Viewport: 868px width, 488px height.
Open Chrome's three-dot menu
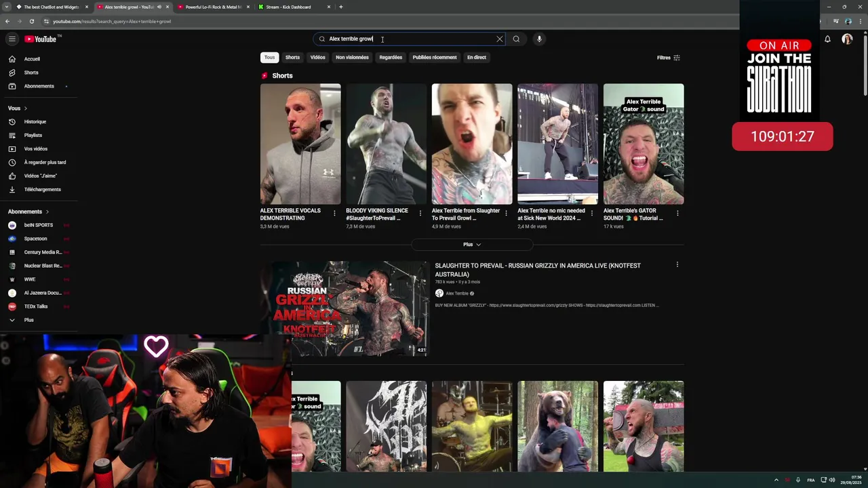tap(861, 21)
